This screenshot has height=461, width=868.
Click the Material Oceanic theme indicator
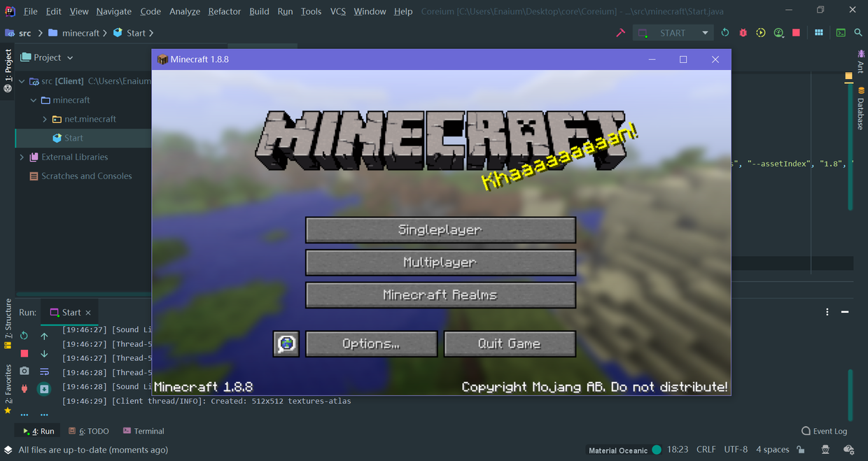(625, 450)
